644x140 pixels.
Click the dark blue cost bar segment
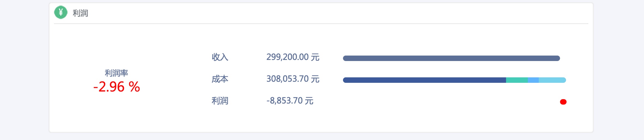tap(425, 80)
